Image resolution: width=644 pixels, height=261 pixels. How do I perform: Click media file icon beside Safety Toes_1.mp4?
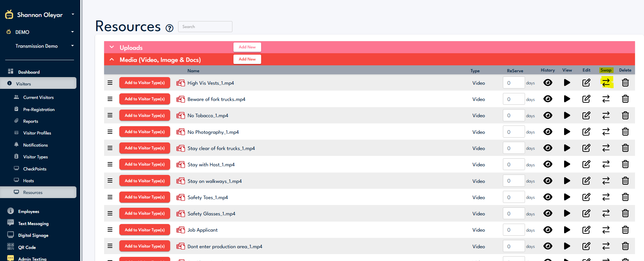[181, 197]
